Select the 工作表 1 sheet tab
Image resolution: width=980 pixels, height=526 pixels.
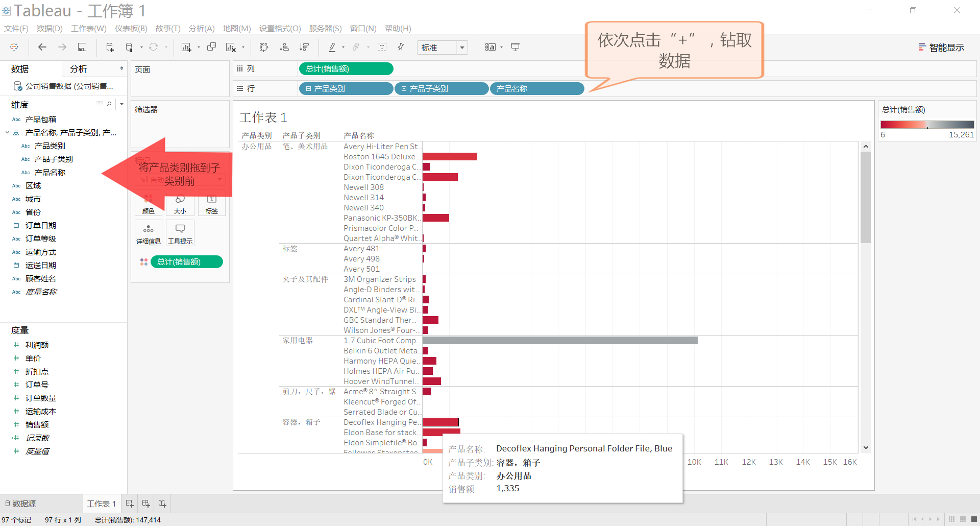coord(102,504)
